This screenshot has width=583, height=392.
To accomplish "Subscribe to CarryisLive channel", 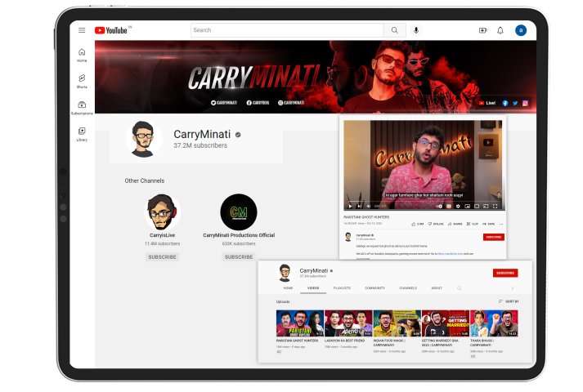I will pos(162,257).
